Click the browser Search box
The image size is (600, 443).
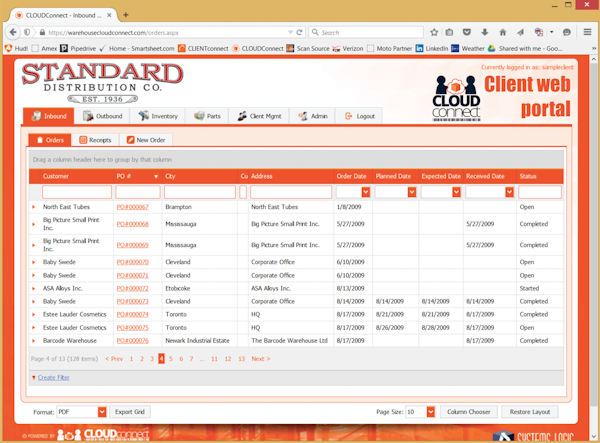point(366,33)
